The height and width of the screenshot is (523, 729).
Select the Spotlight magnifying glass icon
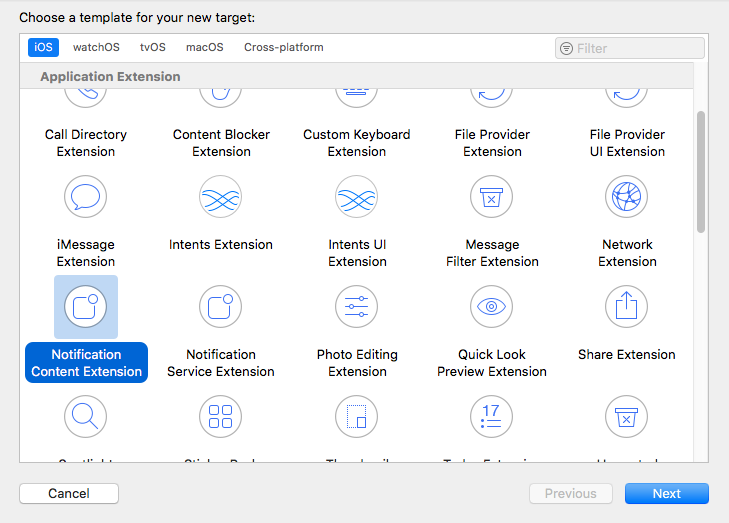point(86,417)
